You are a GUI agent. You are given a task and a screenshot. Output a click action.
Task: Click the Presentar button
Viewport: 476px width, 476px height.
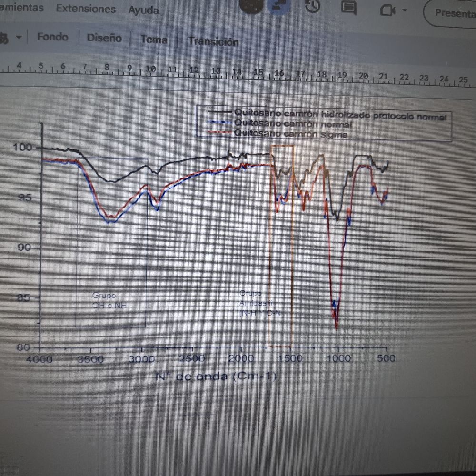pyautogui.click(x=452, y=13)
